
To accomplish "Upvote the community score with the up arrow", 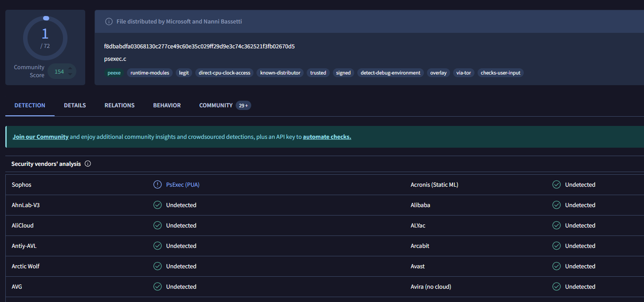I will [70, 68].
